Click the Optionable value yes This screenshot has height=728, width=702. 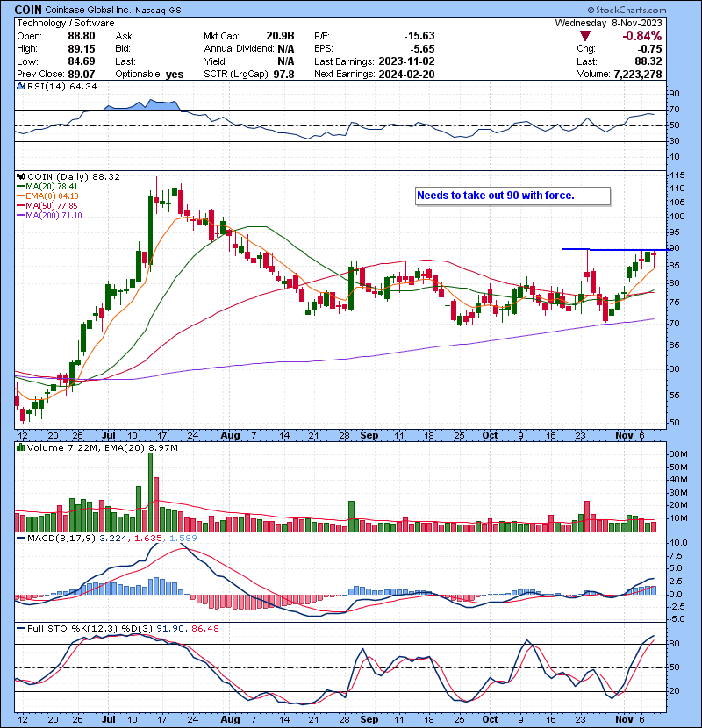click(175, 75)
